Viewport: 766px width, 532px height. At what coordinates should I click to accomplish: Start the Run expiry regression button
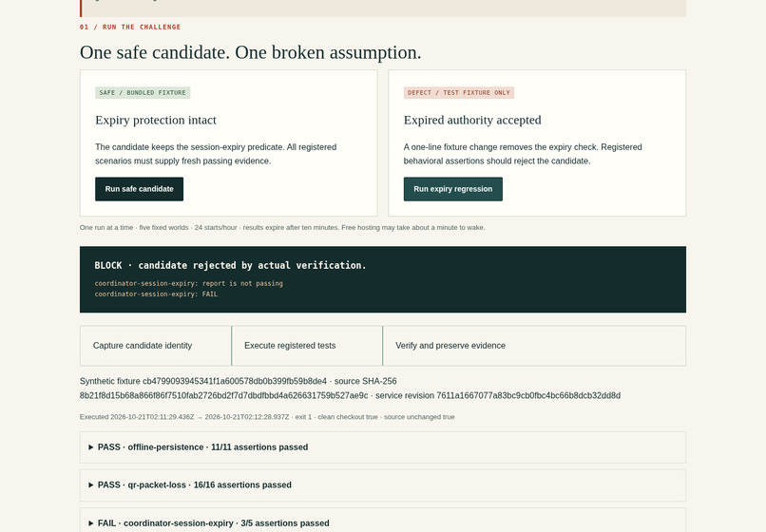[x=453, y=189]
